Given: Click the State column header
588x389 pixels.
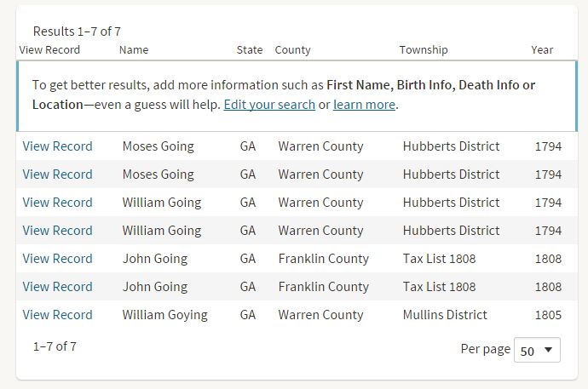Looking at the screenshot, I should coord(250,50).
